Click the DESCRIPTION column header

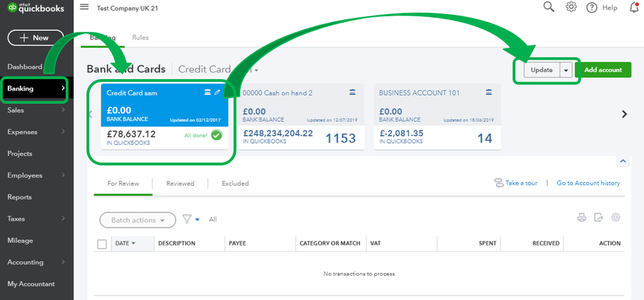pyautogui.click(x=177, y=243)
